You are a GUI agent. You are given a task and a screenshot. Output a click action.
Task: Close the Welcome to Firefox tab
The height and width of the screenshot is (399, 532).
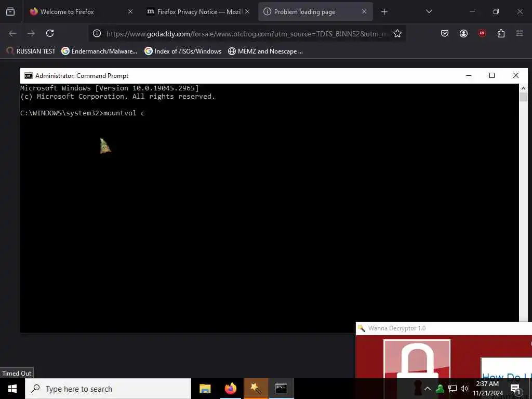130,11
